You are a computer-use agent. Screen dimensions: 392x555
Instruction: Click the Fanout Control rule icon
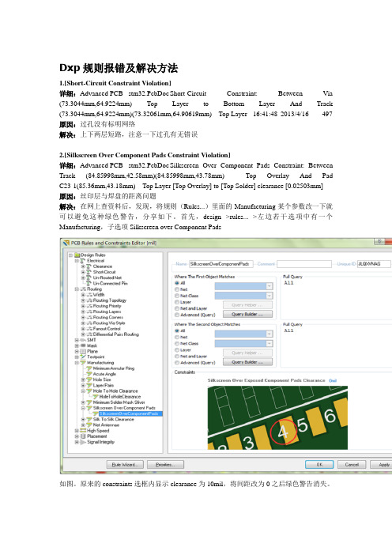click(x=89, y=328)
